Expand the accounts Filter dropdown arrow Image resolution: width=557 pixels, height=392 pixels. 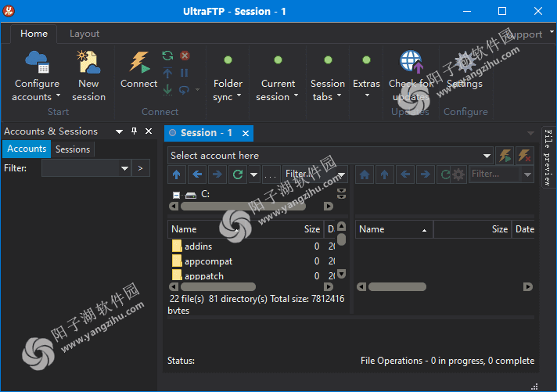(x=124, y=168)
